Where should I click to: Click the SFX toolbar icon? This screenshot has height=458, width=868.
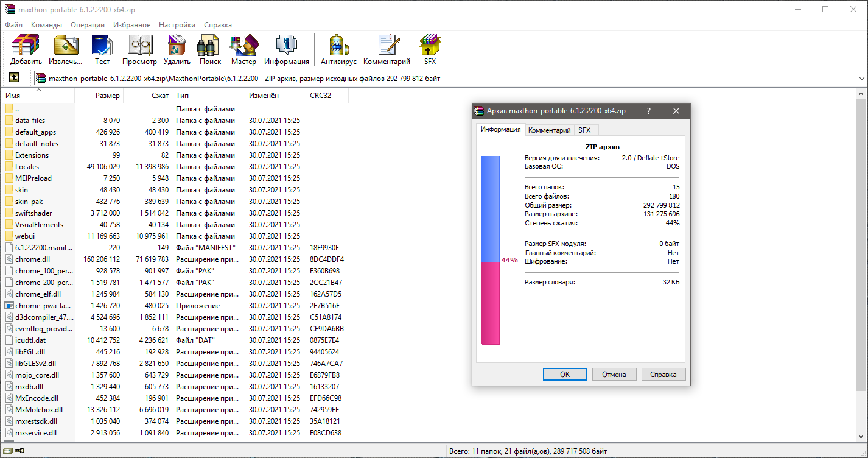tap(430, 50)
